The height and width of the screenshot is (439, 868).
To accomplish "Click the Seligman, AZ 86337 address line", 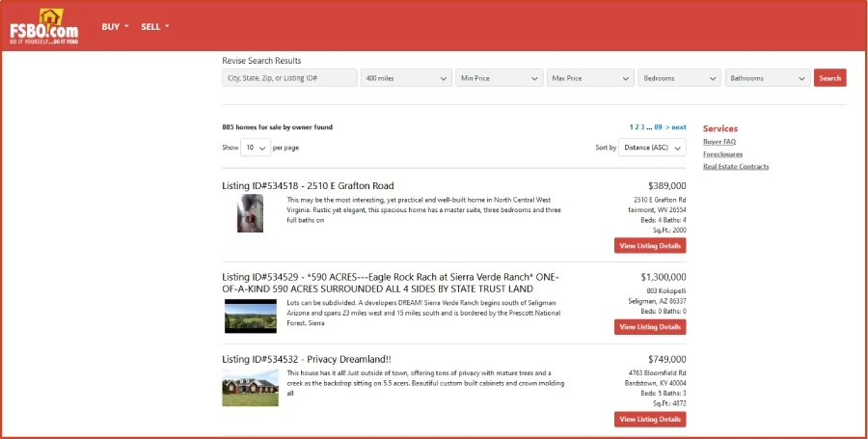I will 657,301.
